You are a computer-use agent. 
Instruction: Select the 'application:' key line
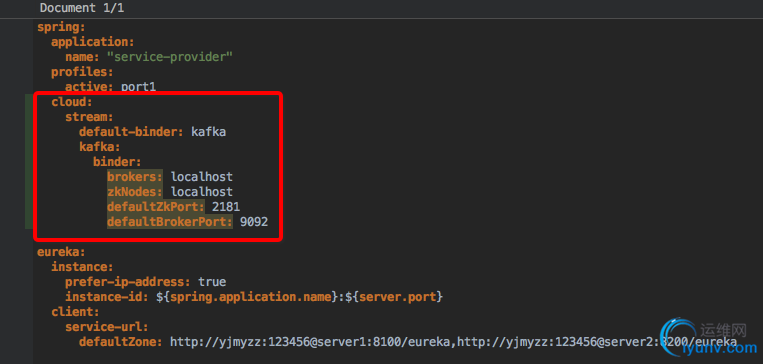coord(92,42)
